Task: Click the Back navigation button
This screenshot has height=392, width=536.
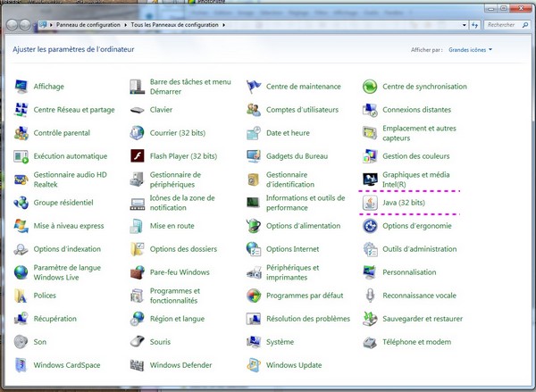Action: click(x=12, y=25)
